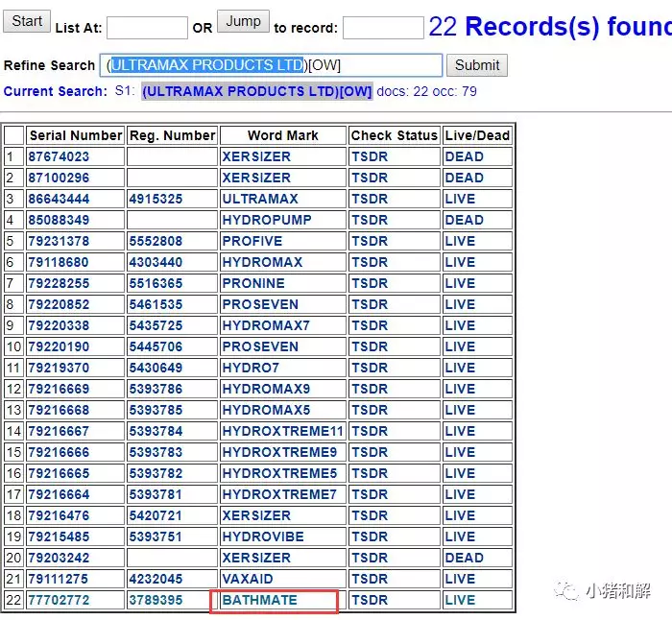Viewport: 672px width, 620px height.
Task: Open registration number 4915325
Action: tap(156, 199)
